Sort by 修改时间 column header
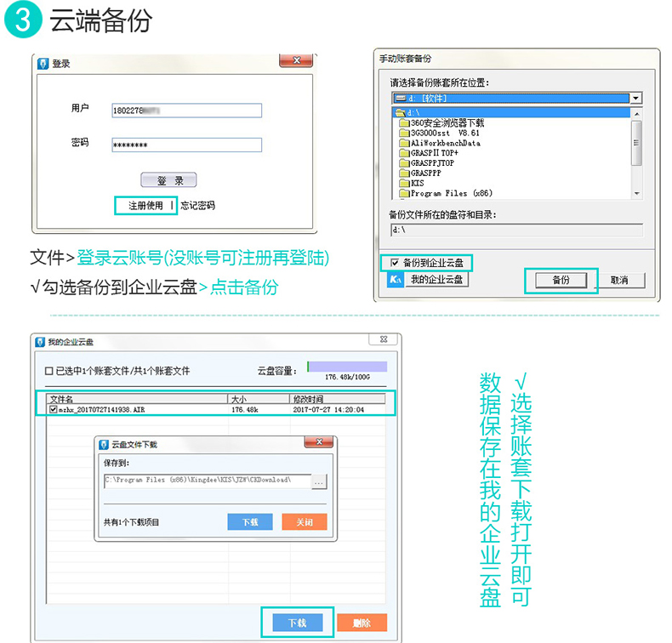Image resolution: width=672 pixels, height=643 pixels. coord(338,399)
